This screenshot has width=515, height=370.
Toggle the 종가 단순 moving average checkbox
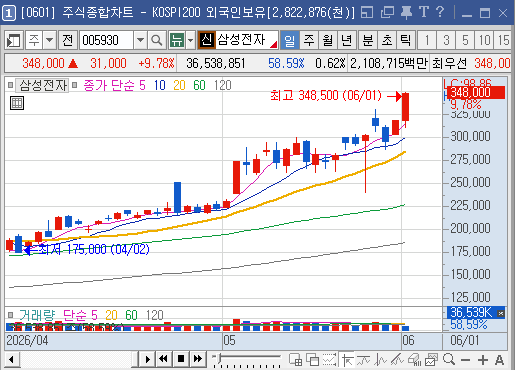pos(75,85)
